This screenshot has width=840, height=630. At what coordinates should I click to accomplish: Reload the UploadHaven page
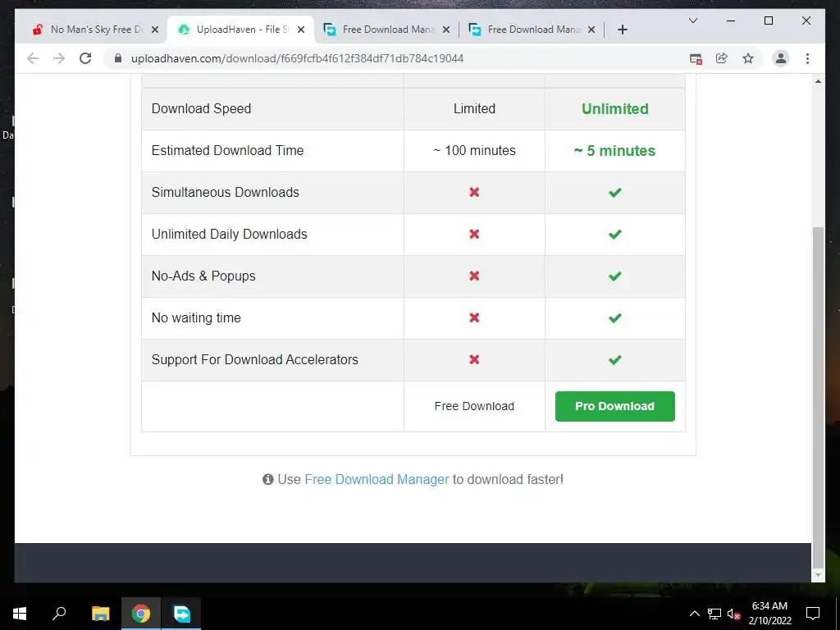(x=85, y=58)
